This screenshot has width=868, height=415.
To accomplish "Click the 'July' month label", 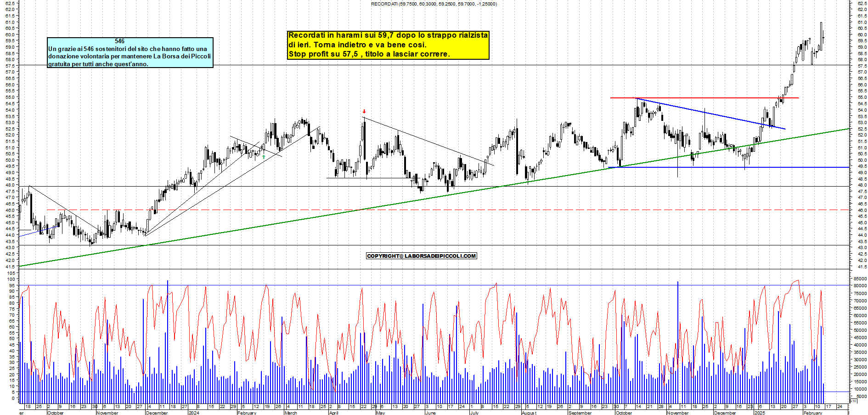I will pyautogui.click(x=474, y=413).
